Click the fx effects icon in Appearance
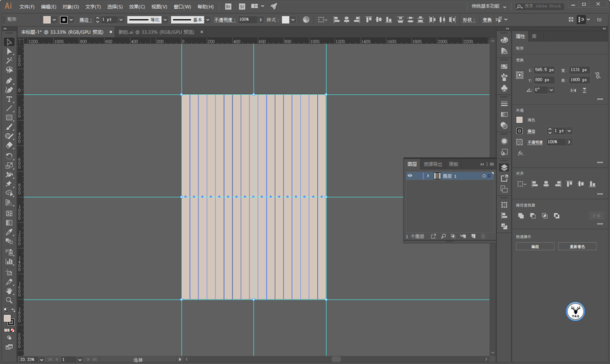Image resolution: width=610 pixels, height=364 pixels. tap(520, 153)
